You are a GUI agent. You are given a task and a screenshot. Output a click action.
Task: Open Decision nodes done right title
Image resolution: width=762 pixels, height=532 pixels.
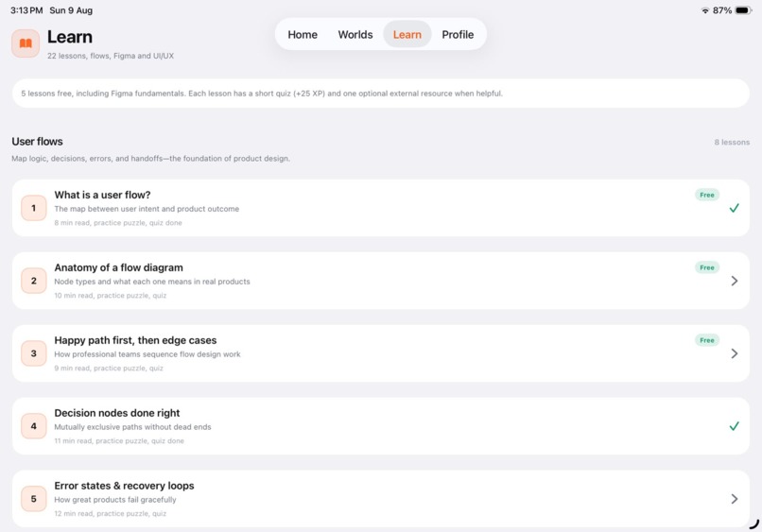coord(116,413)
